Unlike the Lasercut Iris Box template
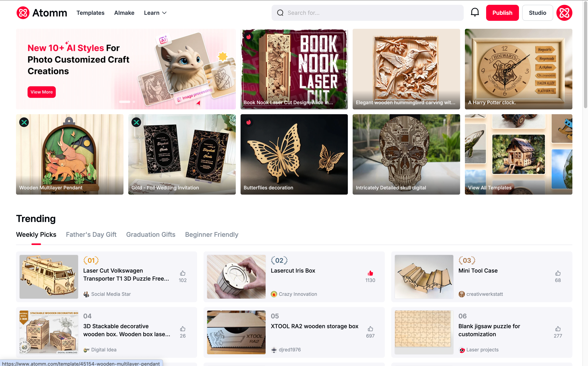Image resolution: width=588 pixels, height=366 pixels. click(x=370, y=273)
